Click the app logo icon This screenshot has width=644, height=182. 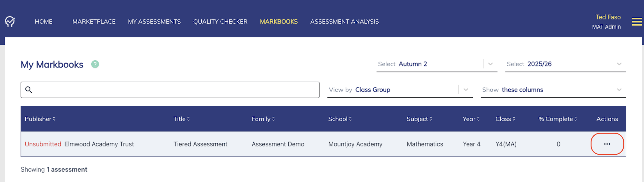10,22
